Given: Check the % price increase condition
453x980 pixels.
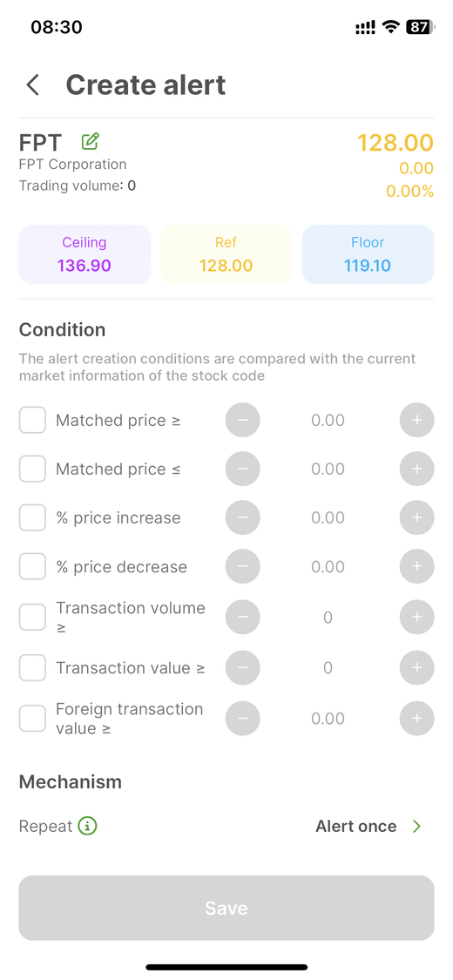Looking at the screenshot, I should 32,517.
